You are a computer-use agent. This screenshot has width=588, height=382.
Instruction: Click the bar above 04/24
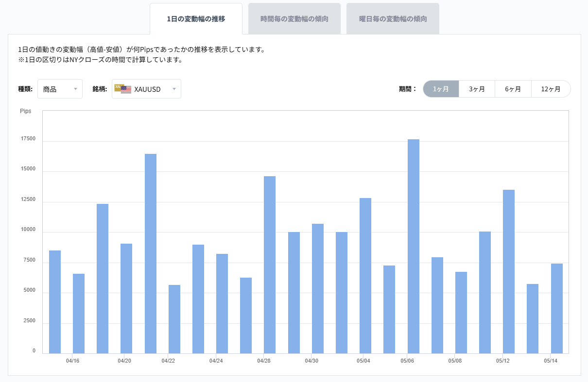pyautogui.click(x=222, y=303)
